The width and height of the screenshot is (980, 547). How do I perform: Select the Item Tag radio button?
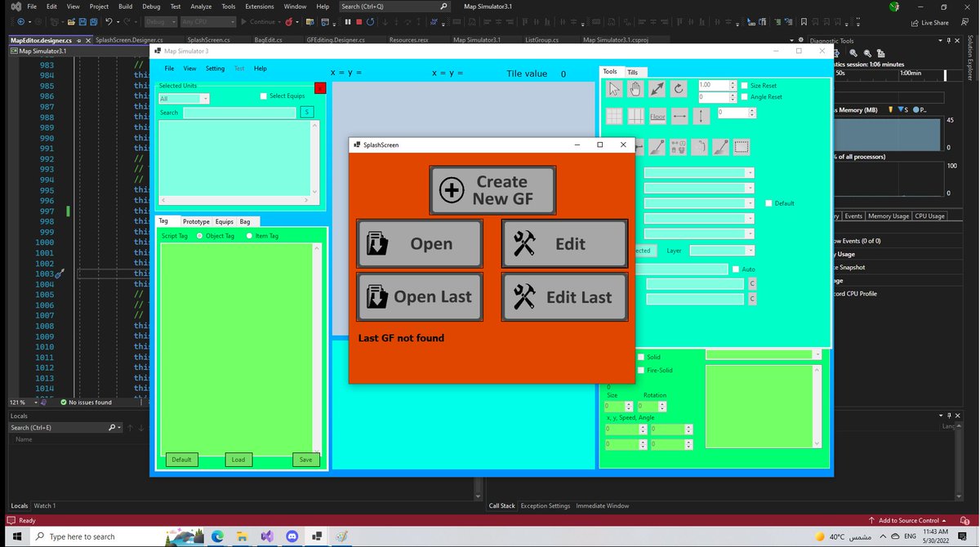click(250, 236)
